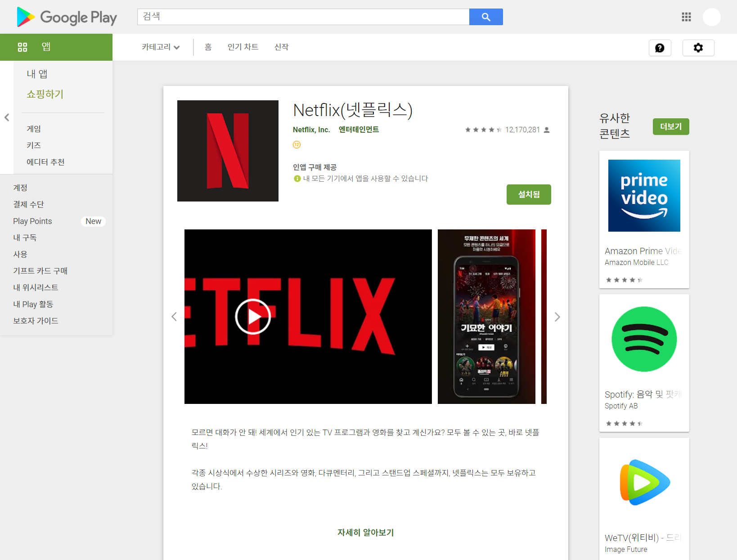
Task: Open the 내 앱 menu item
Action: click(37, 74)
